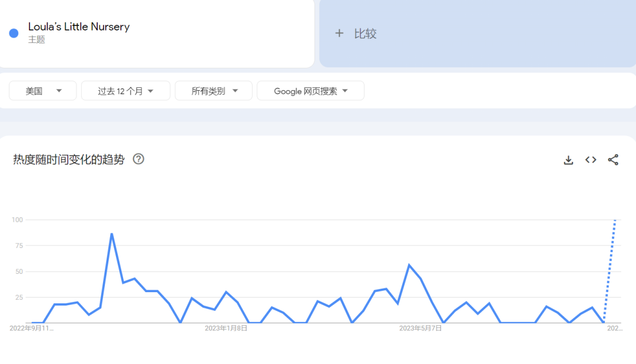This screenshot has width=636, height=364.
Task: Open the Google 网页搜索 search type dropdown
Action: (311, 91)
